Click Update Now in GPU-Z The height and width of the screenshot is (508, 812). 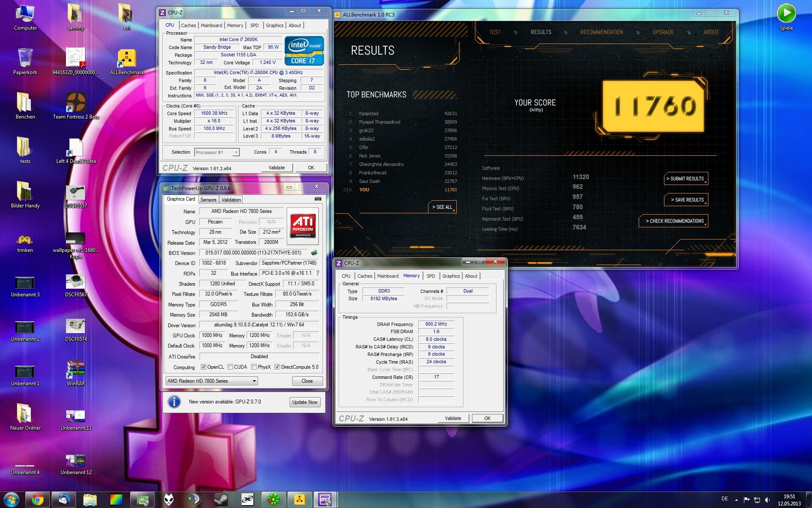pos(304,402)
